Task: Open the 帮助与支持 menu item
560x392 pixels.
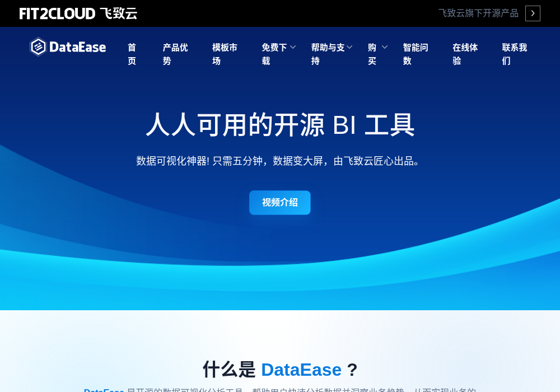Action: click(328, 54)
